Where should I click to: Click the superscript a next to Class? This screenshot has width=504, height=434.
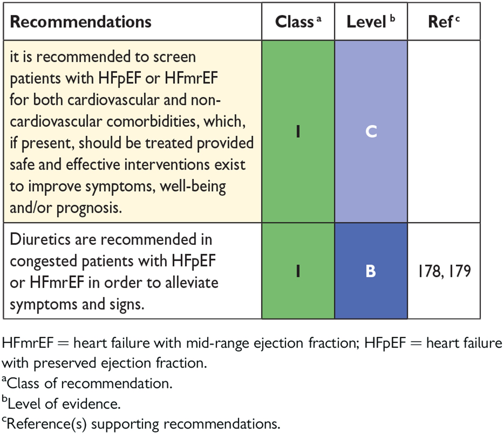click(x=319, y=19)
